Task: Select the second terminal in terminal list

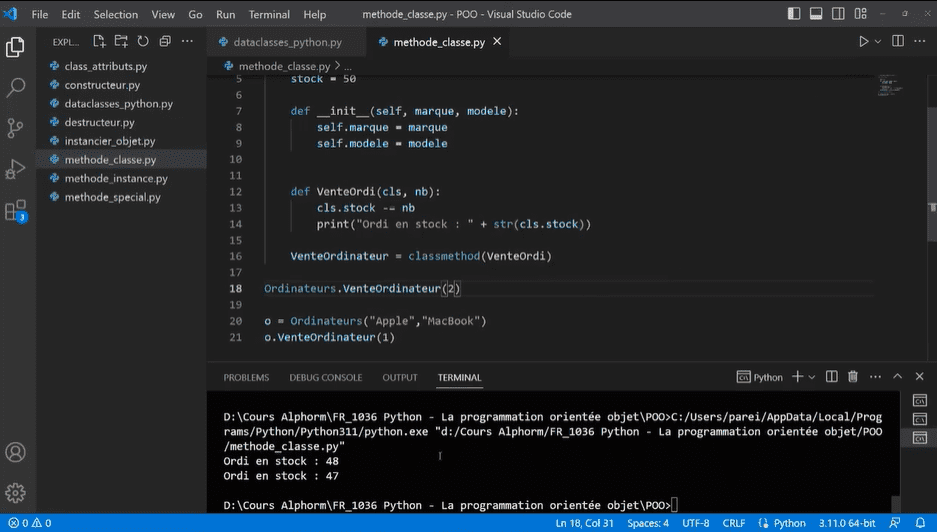Action: (920, 419)
